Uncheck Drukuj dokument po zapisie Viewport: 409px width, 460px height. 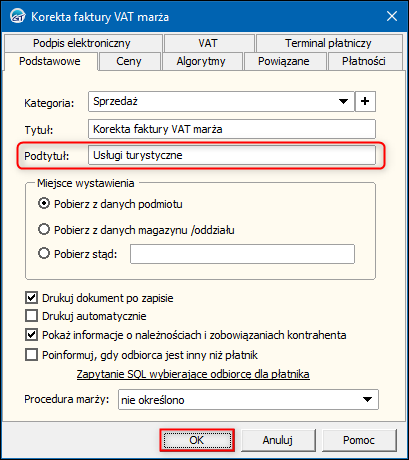31,297
